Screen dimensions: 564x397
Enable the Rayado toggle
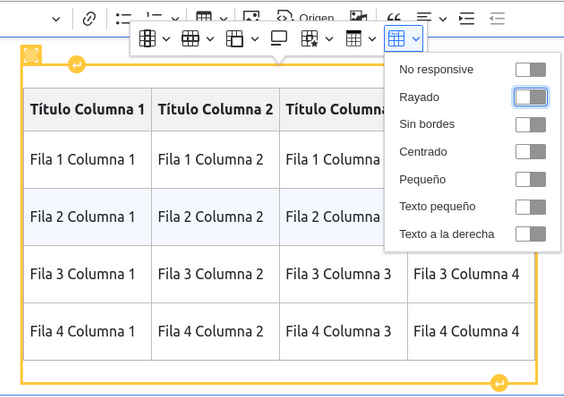point(530,97)
